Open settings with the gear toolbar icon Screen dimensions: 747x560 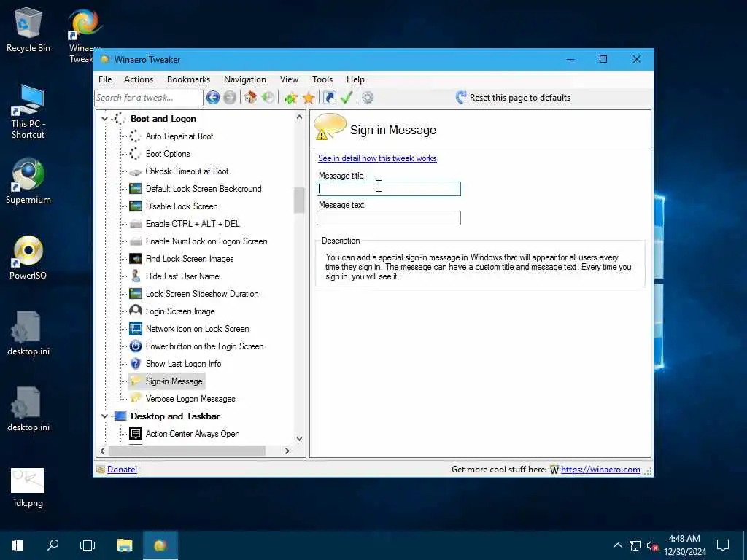368,98
